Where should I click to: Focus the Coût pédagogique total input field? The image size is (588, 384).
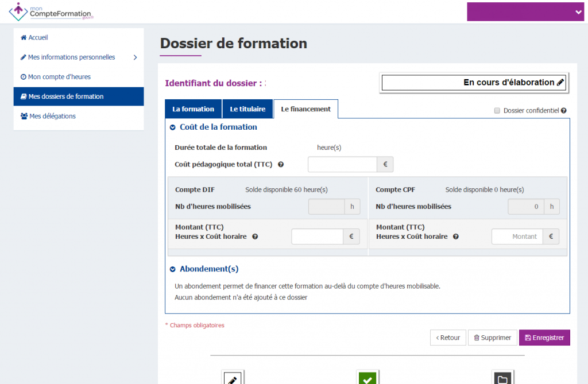[342, 164]
